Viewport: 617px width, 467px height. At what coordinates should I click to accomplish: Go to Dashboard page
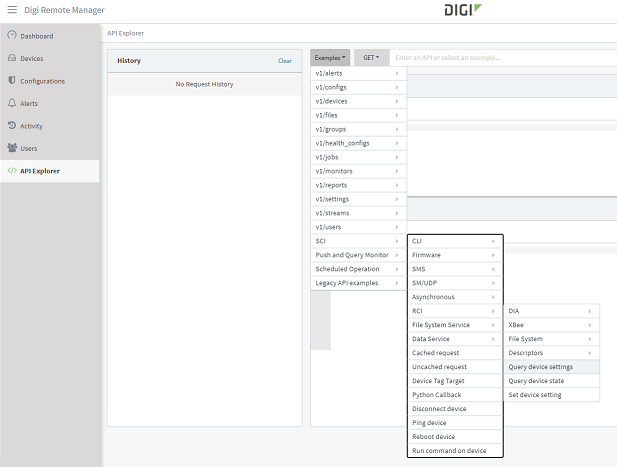pyautogui.click(x=50, y=36)
